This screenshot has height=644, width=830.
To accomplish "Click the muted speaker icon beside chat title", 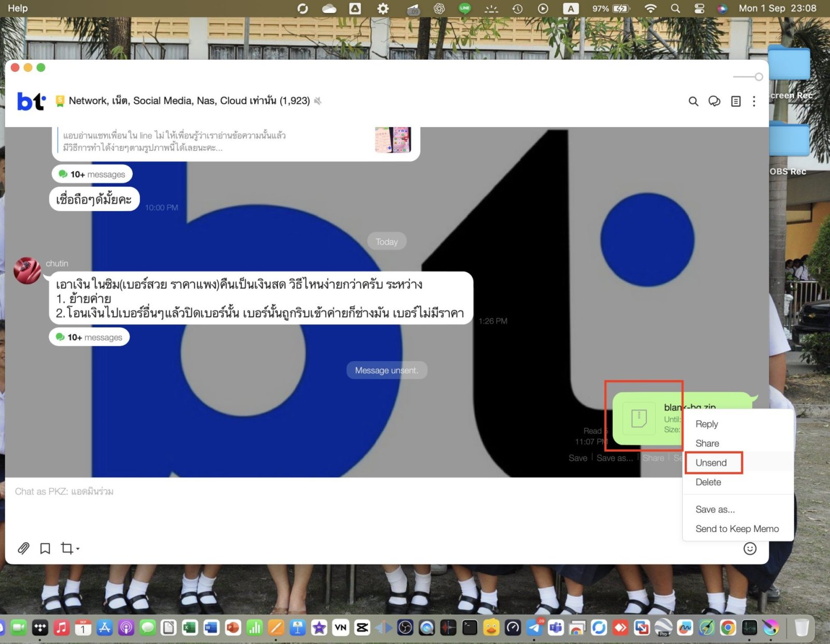I will 317,101.
